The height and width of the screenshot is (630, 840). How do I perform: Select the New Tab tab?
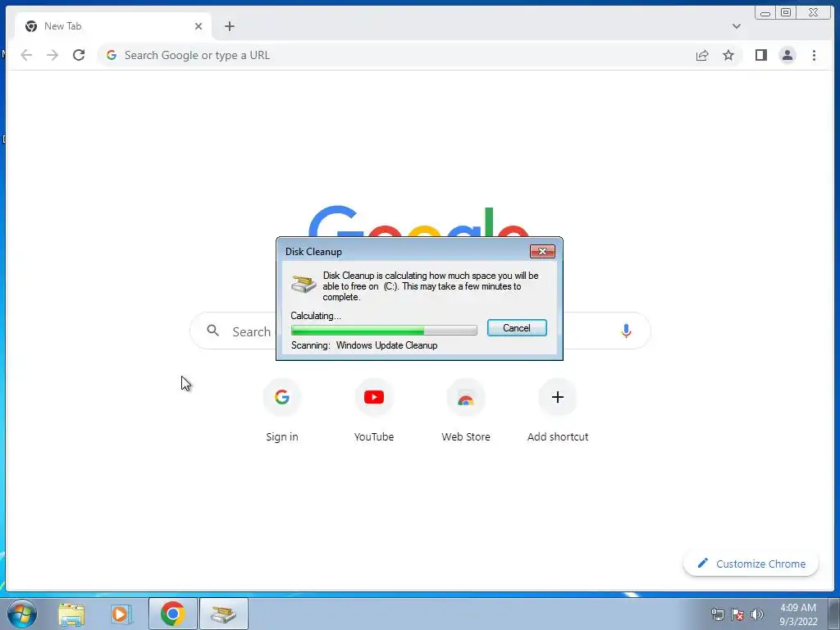113,26
